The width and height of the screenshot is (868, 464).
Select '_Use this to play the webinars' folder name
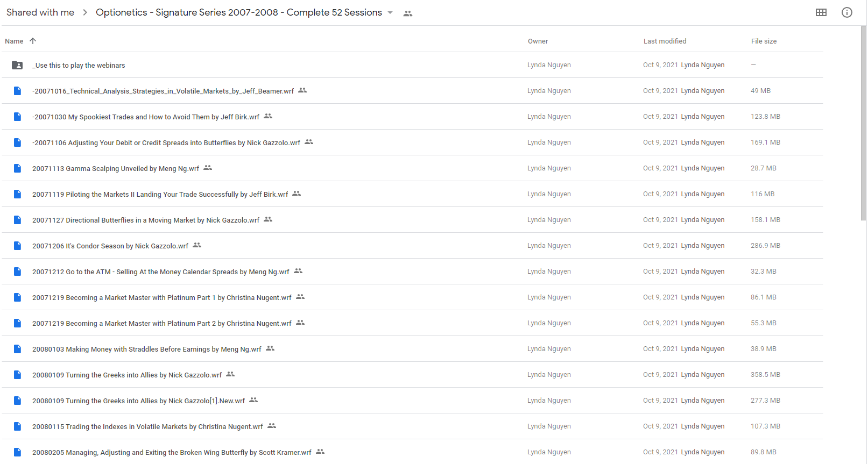79,66
